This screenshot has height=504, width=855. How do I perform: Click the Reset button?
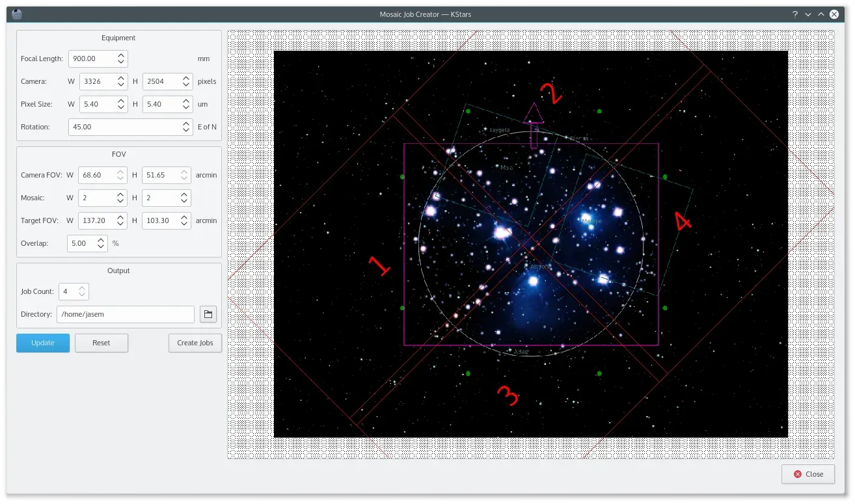click(x=102, y=343)
